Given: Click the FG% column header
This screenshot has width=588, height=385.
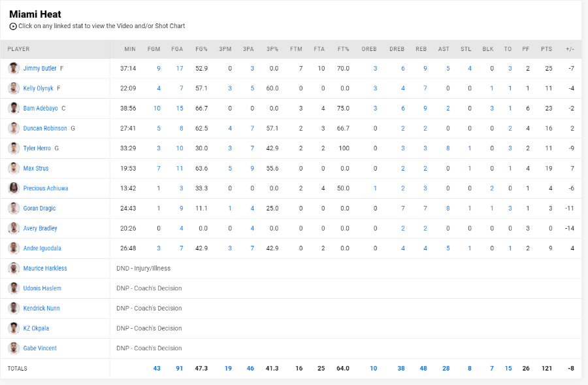Looking at the screenshot, I should click(201, 49).
